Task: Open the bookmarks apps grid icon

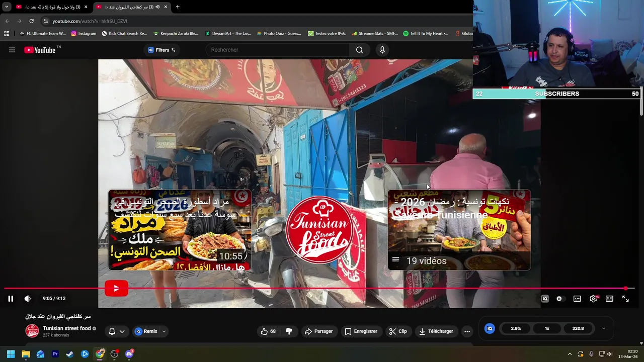Action: pyautogui.click(x=7, y=34)
